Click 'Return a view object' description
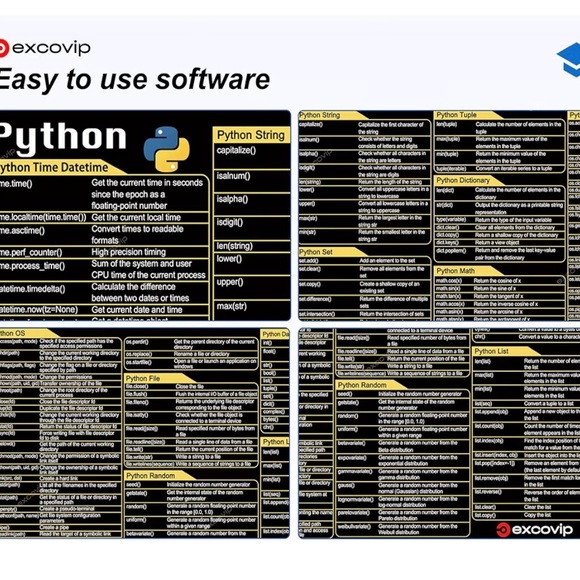This screenshot has height=580, width=580. click(498, 243)
